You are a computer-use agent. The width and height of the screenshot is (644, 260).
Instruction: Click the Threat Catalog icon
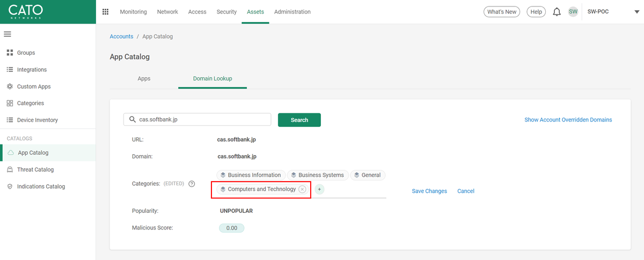pyautogui.click(x=10, y=170)
